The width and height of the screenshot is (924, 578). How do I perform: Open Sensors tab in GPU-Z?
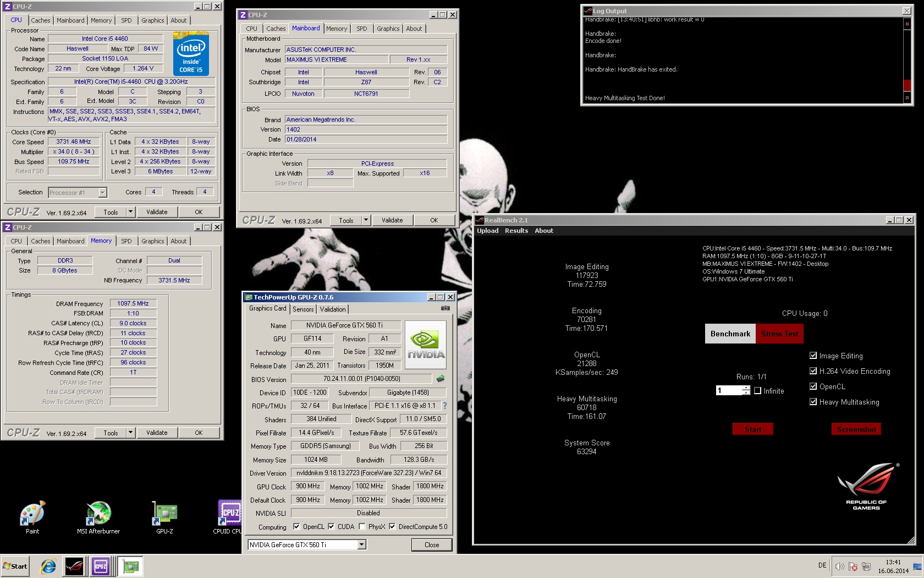pos(303,309)
